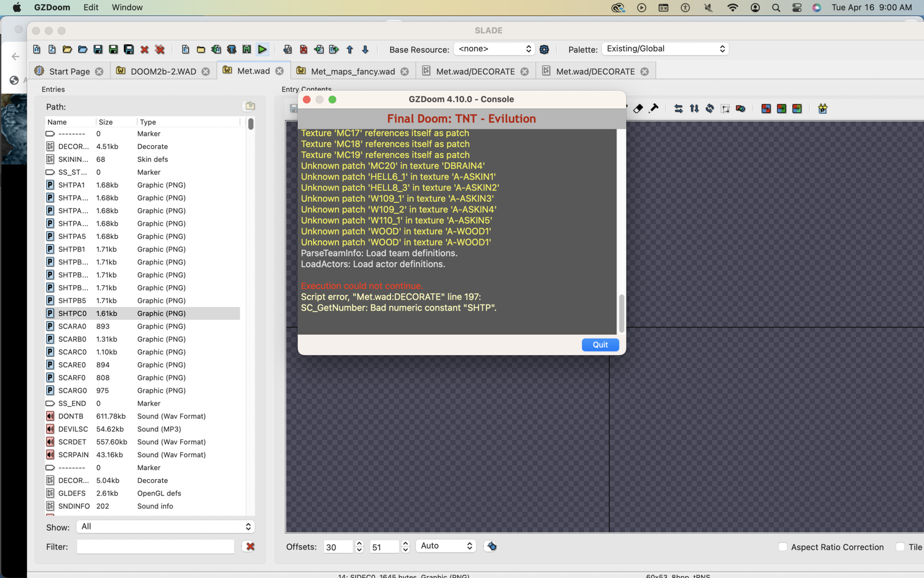Viewport: 924px width, 578px height.
Task: Click the colour remap shapes icon
Action: pyautogui.click(x=741, y=109)
